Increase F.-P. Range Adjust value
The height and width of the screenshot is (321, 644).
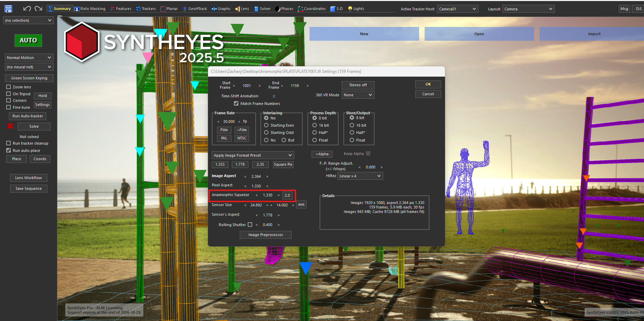(x=381, y=167)
